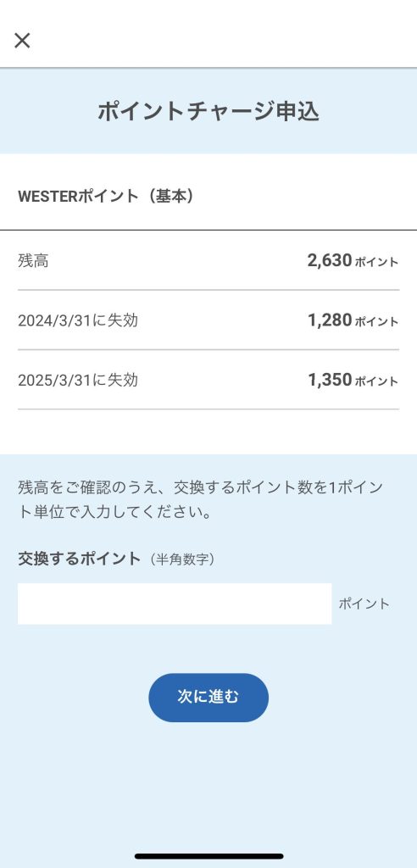Select the 2025/3/31に失効 row

(208, 380)
